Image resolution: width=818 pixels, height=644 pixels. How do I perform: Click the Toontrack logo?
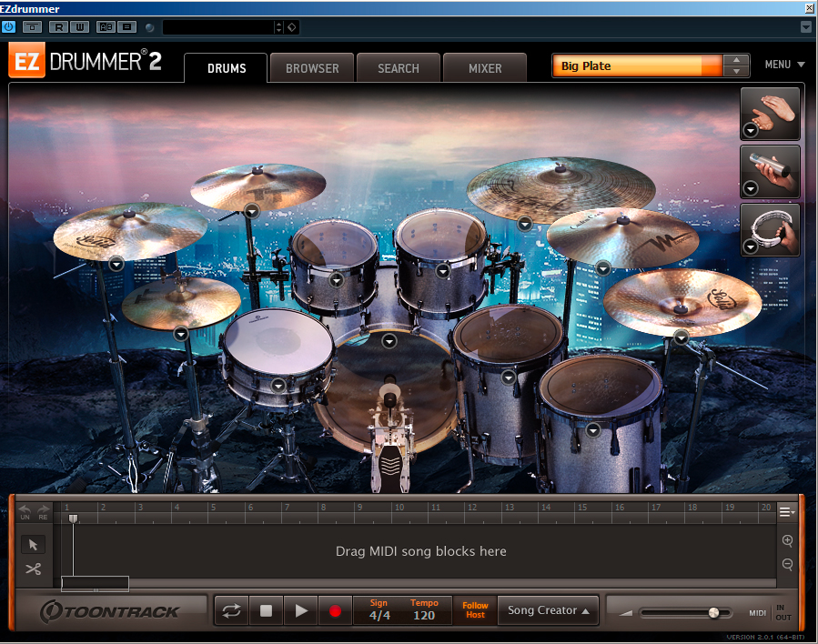[109, 611]
